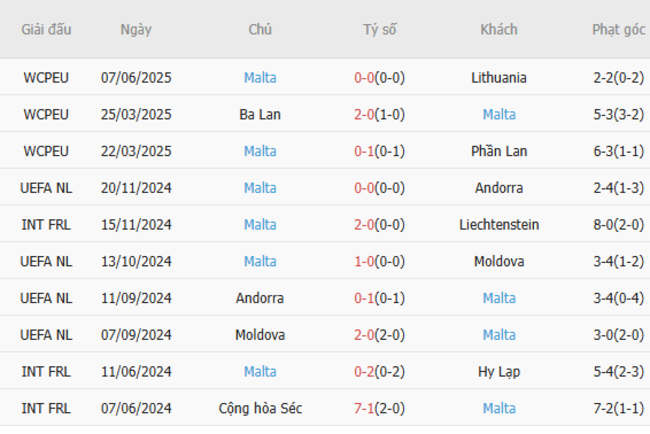Click the "Phạt góc" column header
This screenshot has width=650, height=434.
pyautogui.click(x=618, y=29)
